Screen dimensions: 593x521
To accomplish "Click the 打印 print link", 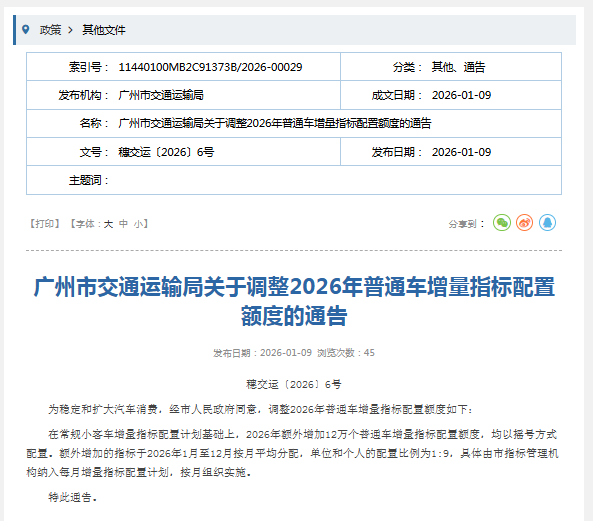I will click(x=45, y=224).
